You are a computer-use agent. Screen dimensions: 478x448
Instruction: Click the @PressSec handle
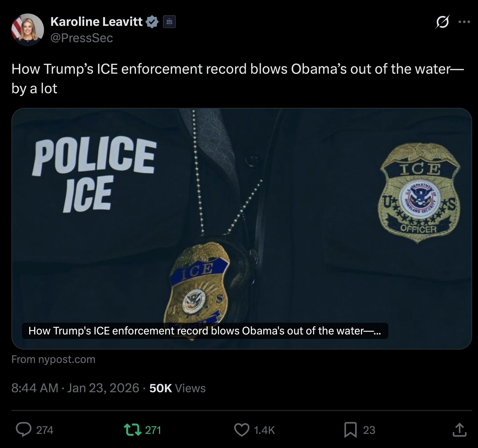coord(82,38)
